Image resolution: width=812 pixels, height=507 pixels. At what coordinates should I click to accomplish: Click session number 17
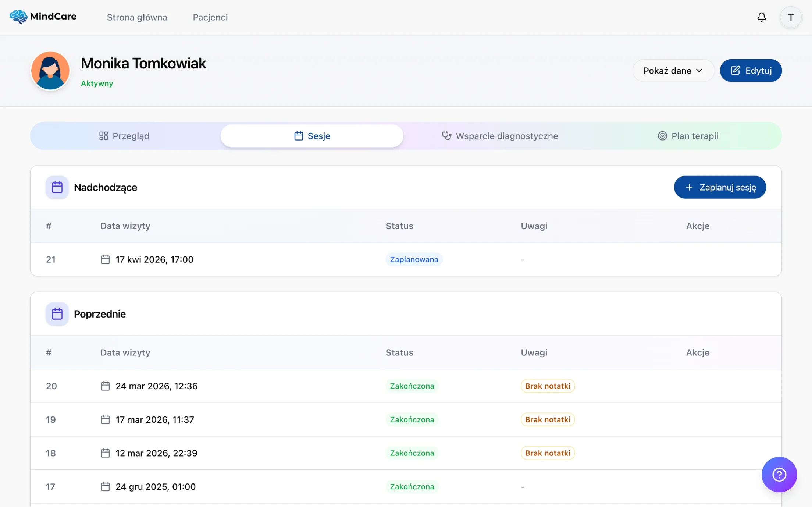50,486
